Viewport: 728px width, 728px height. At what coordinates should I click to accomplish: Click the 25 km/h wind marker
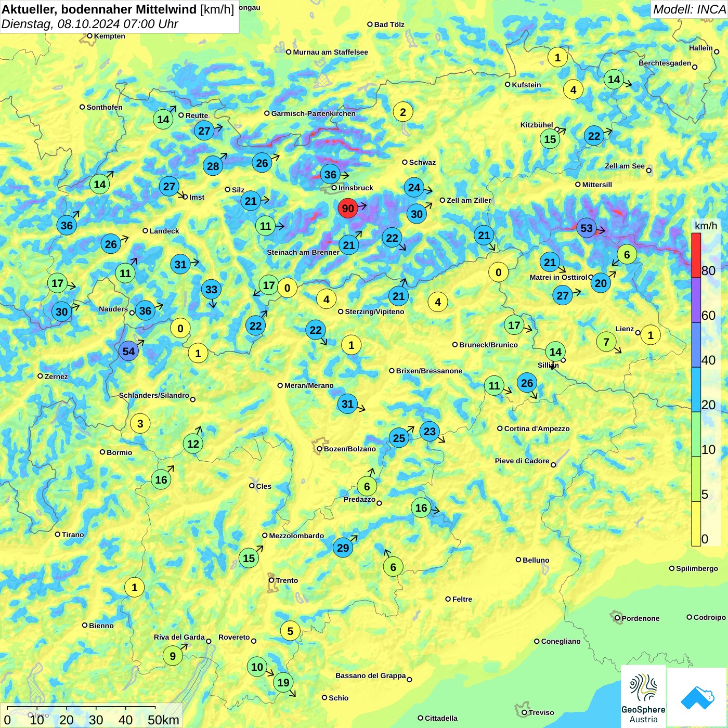pyautogui.click(x=399, y=438)
